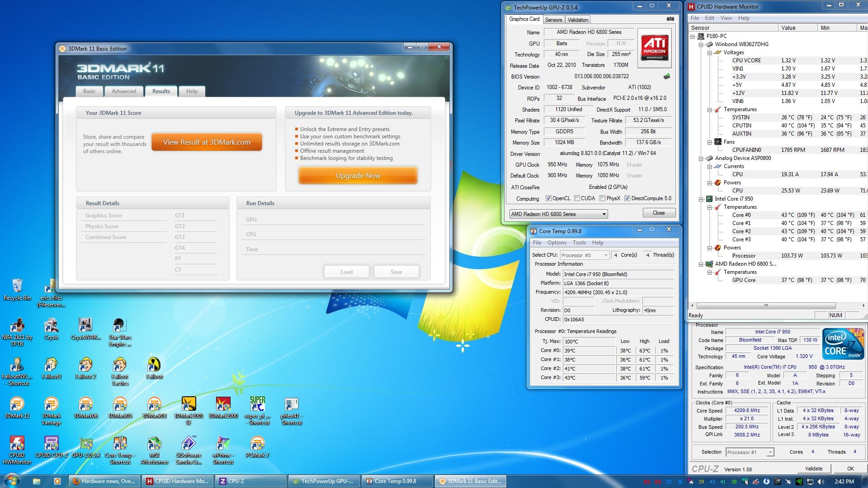
Task: Collapse the P180-PC tree node
Action: [693, 36]
